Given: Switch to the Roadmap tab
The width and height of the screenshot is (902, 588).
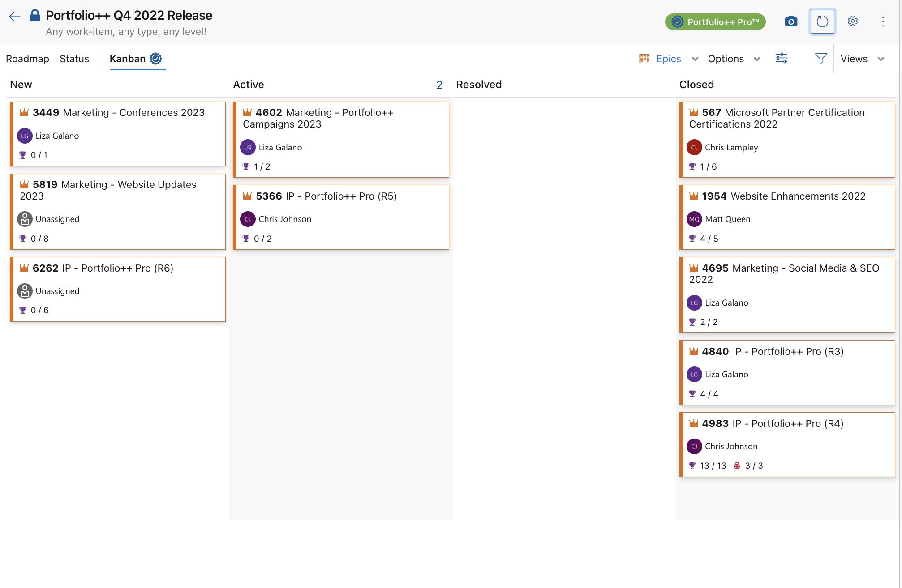Looking at the screenshot, I should coord(27,59).
